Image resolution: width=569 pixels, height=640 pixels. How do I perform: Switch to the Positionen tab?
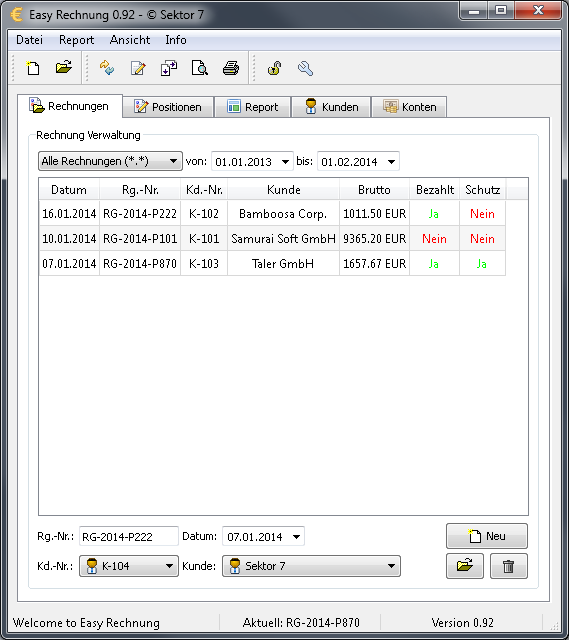tap(168, 107)
